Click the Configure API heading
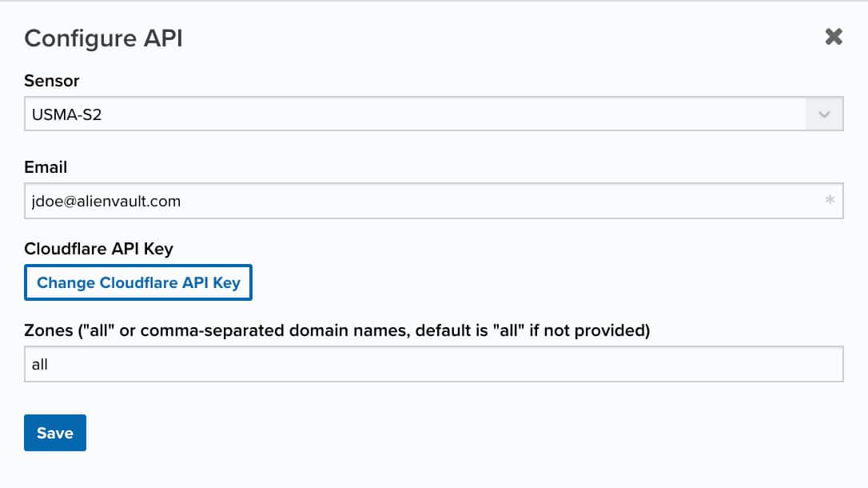868x488 pixels. click(x=104, y=38)
